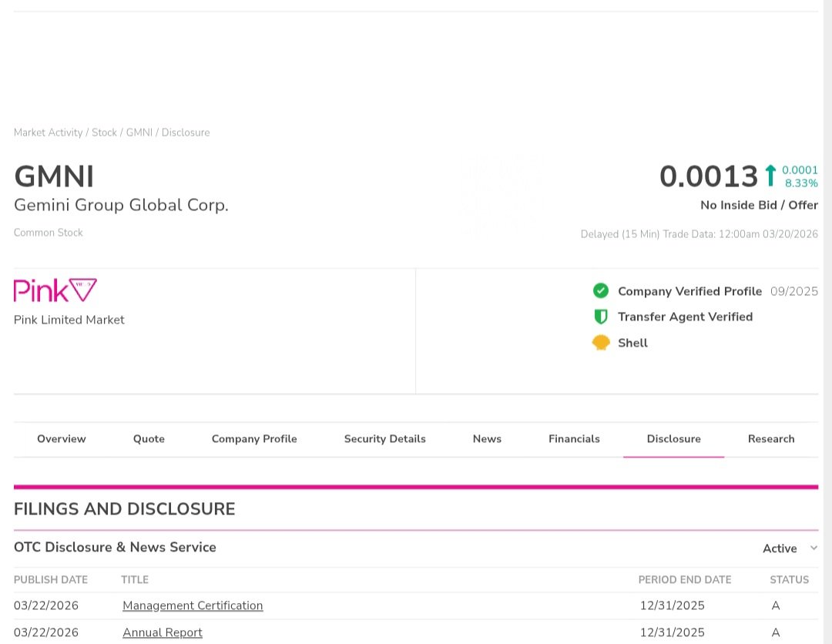Image resolution: width=832 pixels, height=644 pixels.
Task: Click Disclosure in the breadcrumb
Action: pos(186,132)
